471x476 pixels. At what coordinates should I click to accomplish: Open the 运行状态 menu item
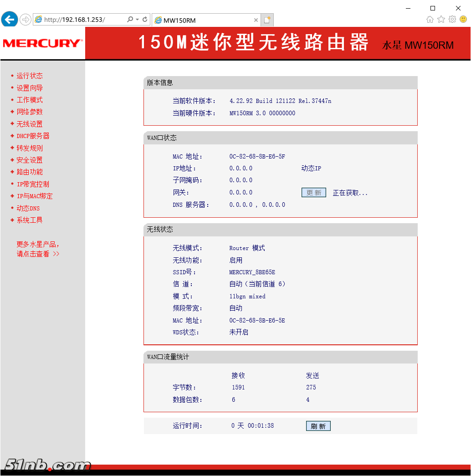point(30,76)
